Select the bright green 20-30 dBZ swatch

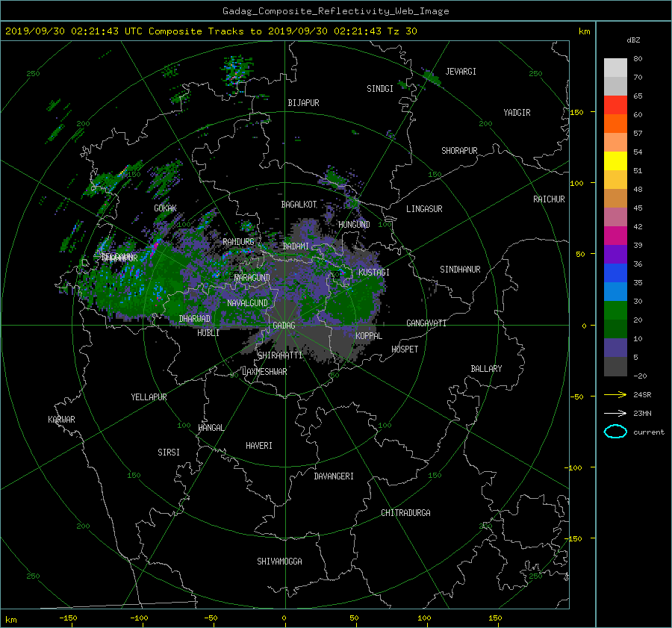coord(615,311)
